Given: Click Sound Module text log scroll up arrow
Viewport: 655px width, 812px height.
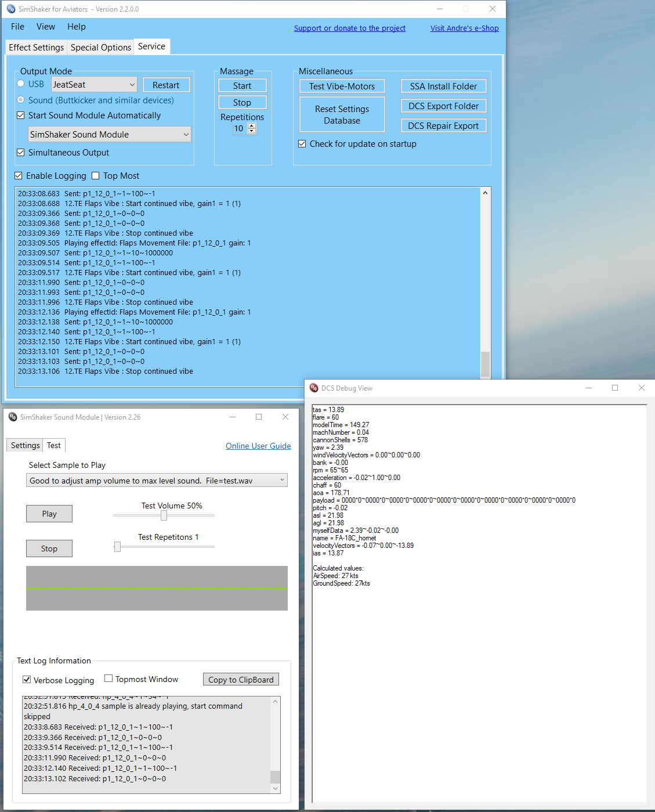Looking at the screenshot, I should [276, 702].
